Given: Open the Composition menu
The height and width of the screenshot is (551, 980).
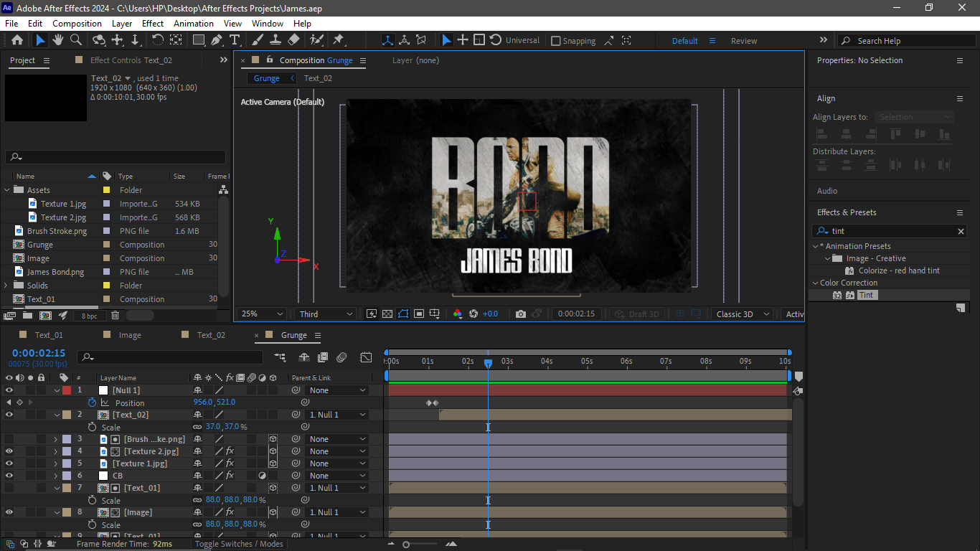Looking at the screenshot, I should 77,24.
